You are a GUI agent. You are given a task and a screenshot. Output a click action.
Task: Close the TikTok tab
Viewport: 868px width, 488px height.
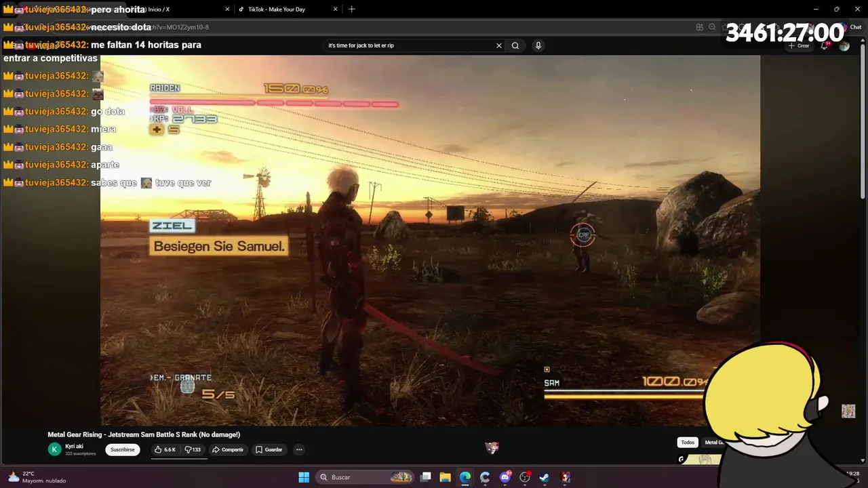click(335, 9)
